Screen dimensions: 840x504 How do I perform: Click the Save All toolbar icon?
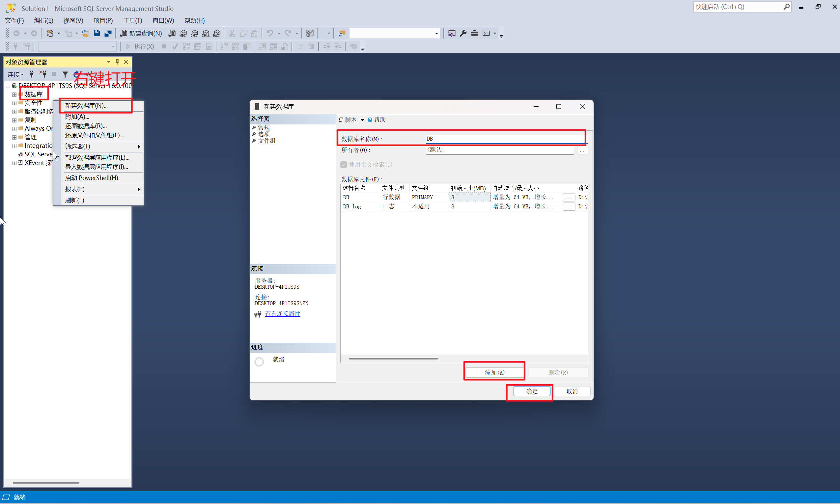coord(108,33)
